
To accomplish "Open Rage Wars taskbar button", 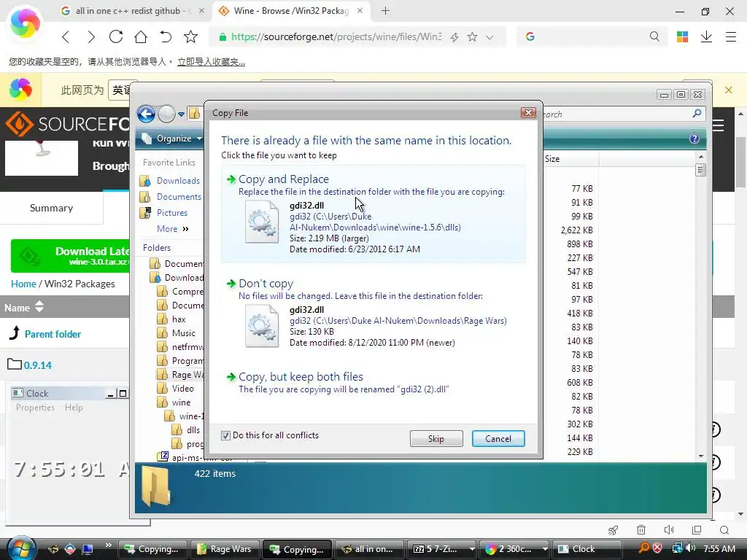I will click(225, 549).
